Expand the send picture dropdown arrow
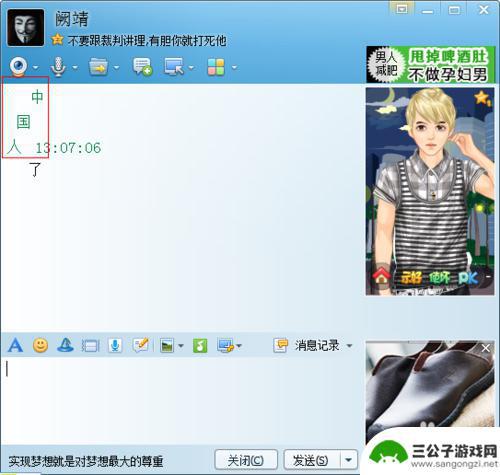 [x=181, y=346]
